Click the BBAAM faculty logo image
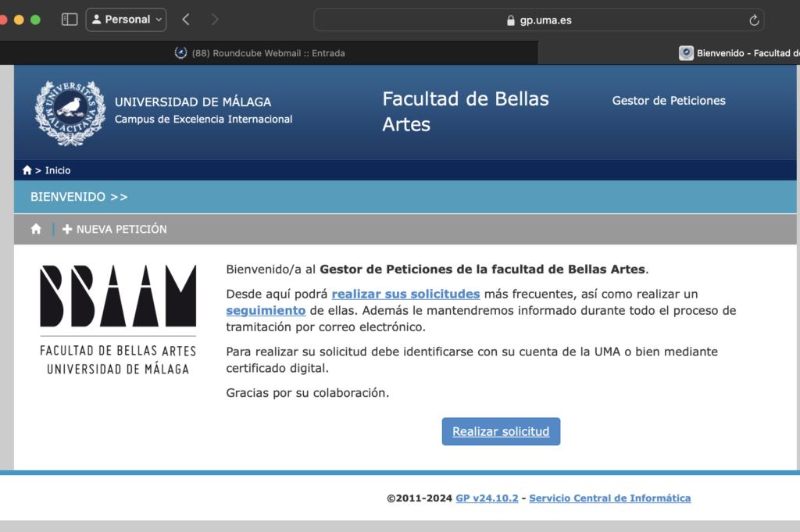Viewport: 800px width, 532px height. [118, 320]
